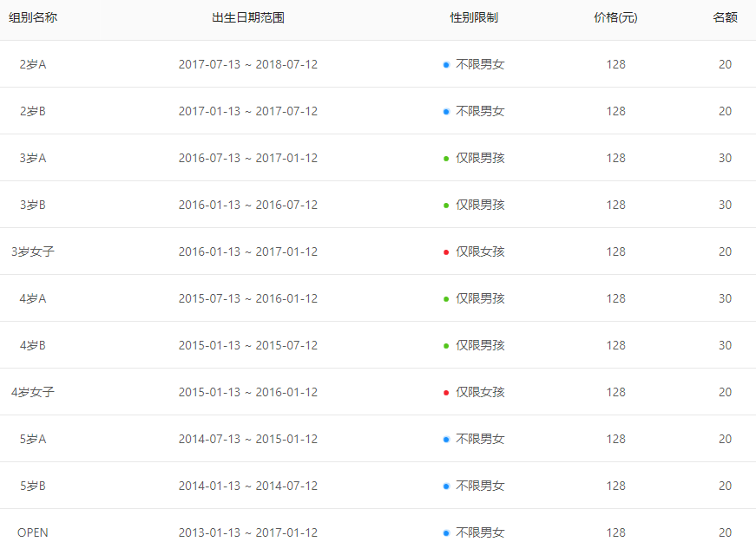The height and width of the screenshot is (555, 756).
Task: Click price 128 in the 3岁A row
Action: [x=615, y=158]
